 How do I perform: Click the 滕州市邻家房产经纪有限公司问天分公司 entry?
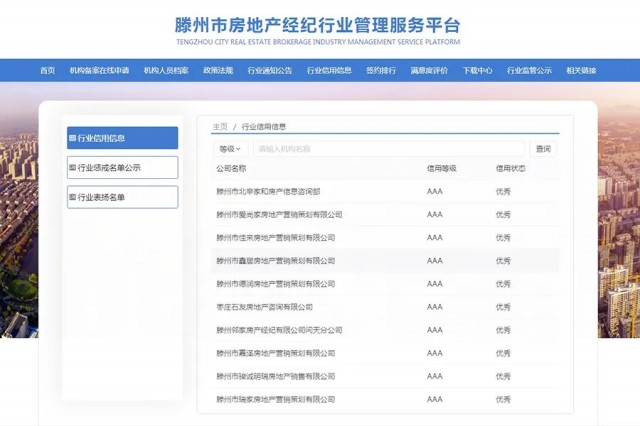click(279, 330)
